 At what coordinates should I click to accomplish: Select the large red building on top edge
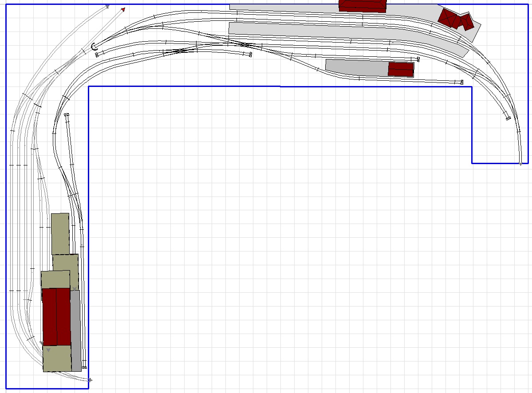(363, 6)
